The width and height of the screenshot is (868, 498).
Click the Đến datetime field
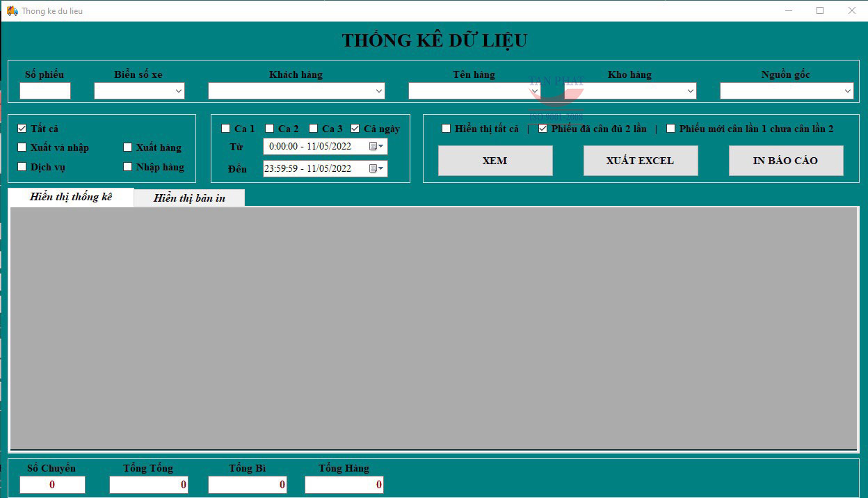[x=325, y=168]
